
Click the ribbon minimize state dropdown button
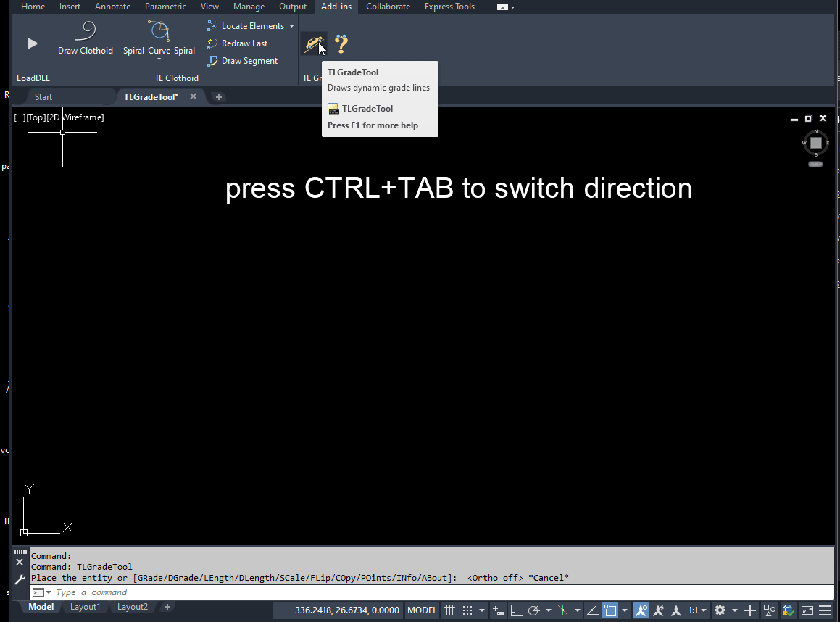click(506, 7)
